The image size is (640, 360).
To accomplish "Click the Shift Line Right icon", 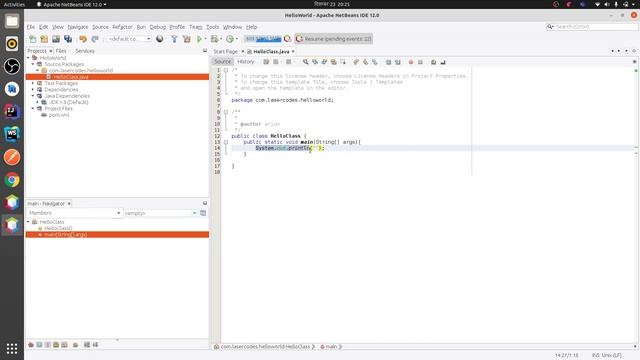I will 398,62.
